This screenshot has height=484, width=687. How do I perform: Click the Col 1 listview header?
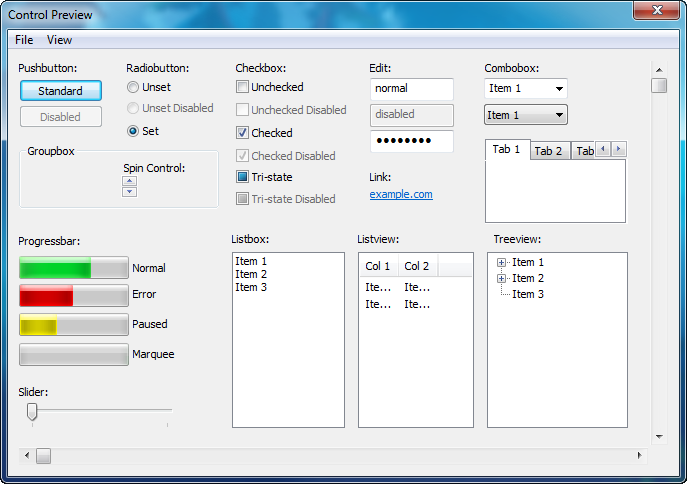click(379, 266)
